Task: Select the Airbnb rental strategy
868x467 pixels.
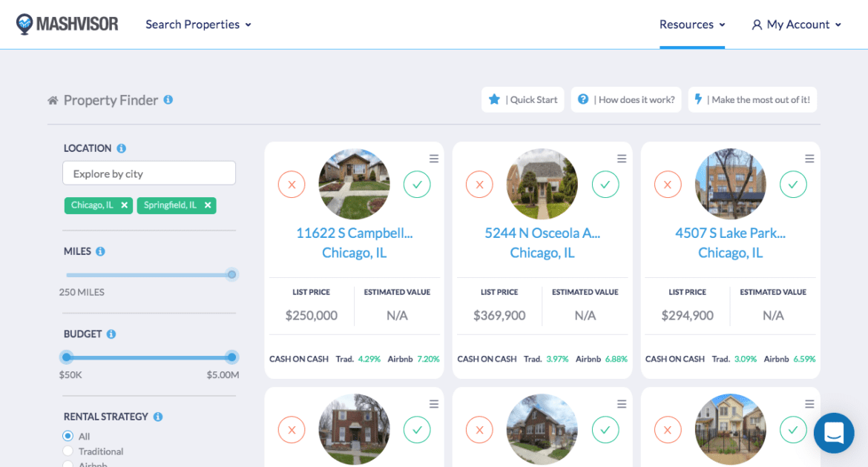Action: (x=68, y=463)
